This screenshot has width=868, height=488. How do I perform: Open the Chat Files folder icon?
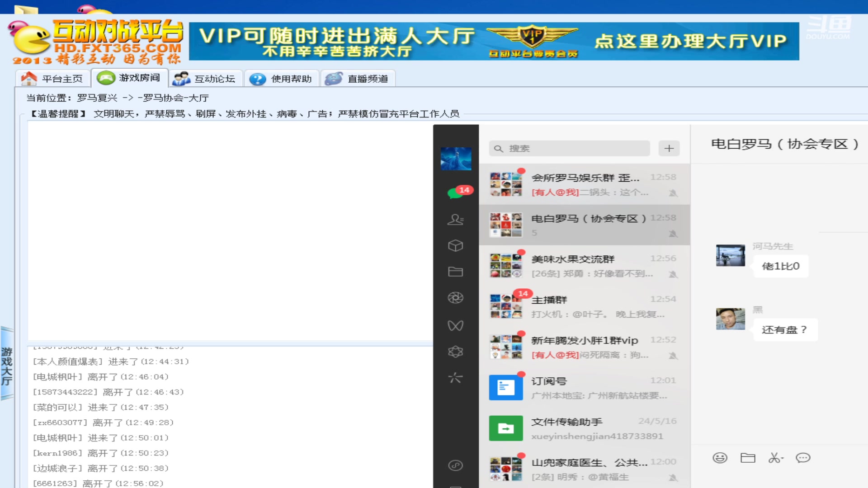(x=456, y=271)
